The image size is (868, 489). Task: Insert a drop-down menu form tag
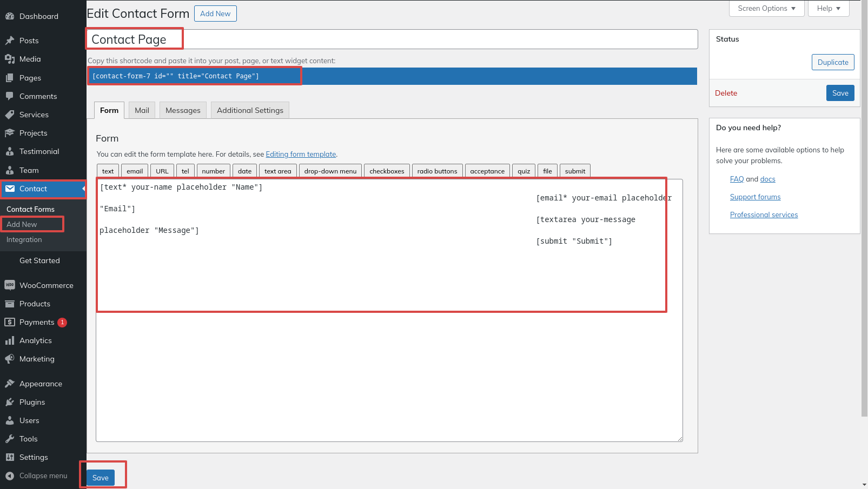click(330, 171)
